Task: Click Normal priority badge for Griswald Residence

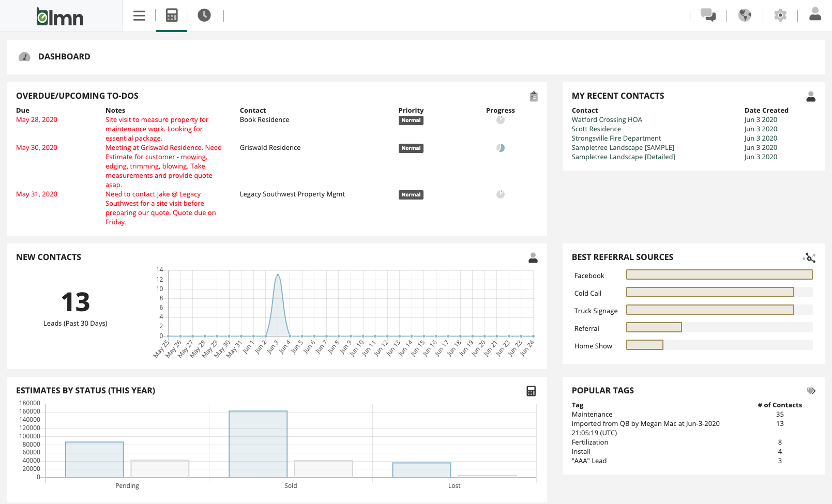Action: point(411,148)
